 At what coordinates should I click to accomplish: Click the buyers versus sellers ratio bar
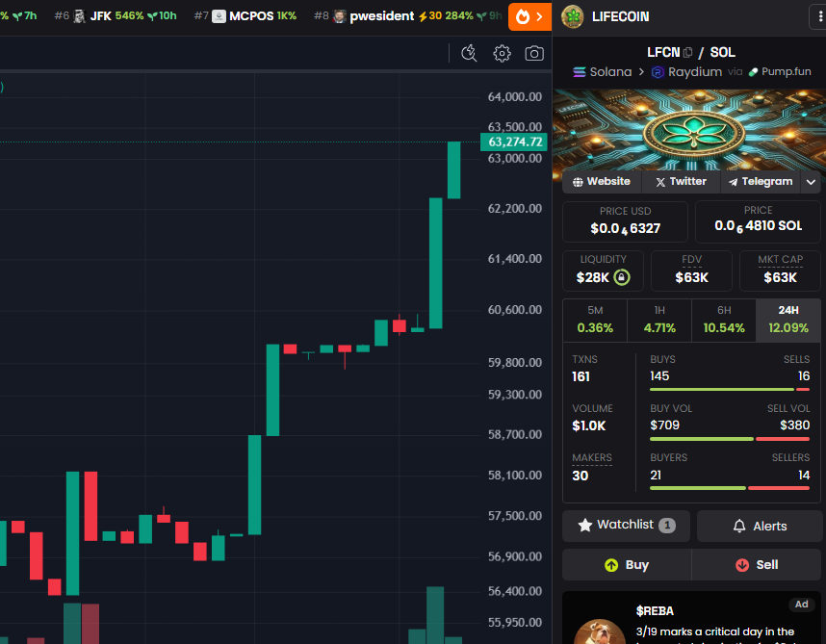pos(730,488)
